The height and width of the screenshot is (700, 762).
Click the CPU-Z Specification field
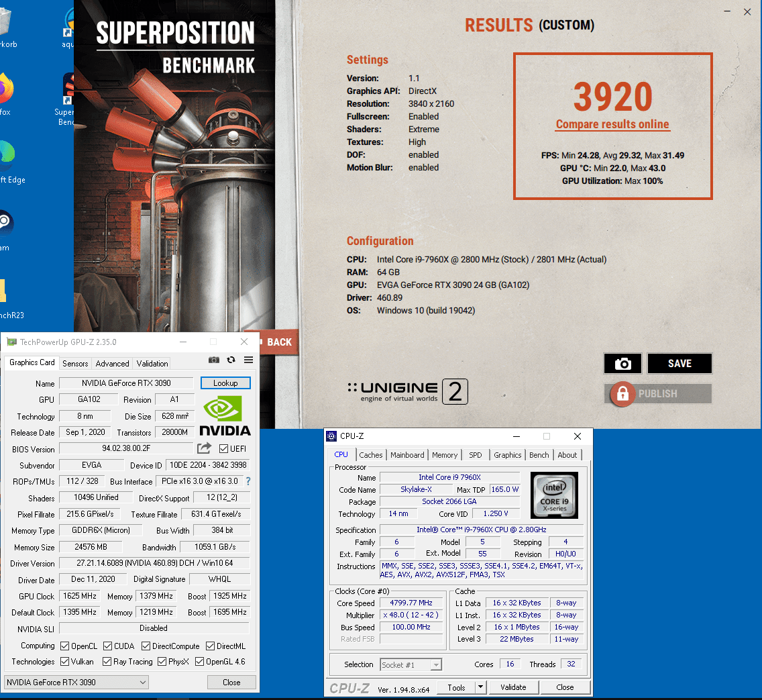click(481, 530)
